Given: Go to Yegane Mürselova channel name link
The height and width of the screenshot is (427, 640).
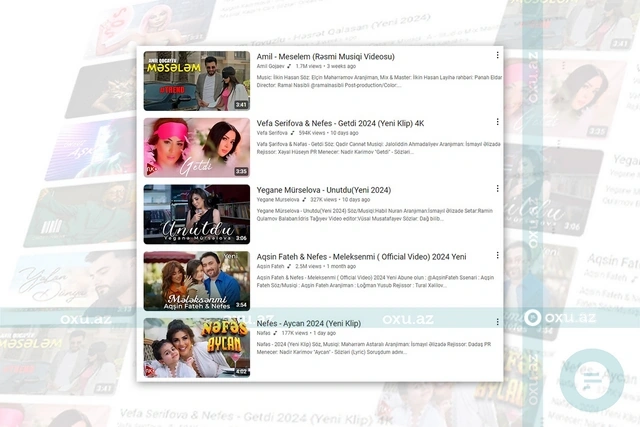Looking at the screenshot, I should coord(276,200).
